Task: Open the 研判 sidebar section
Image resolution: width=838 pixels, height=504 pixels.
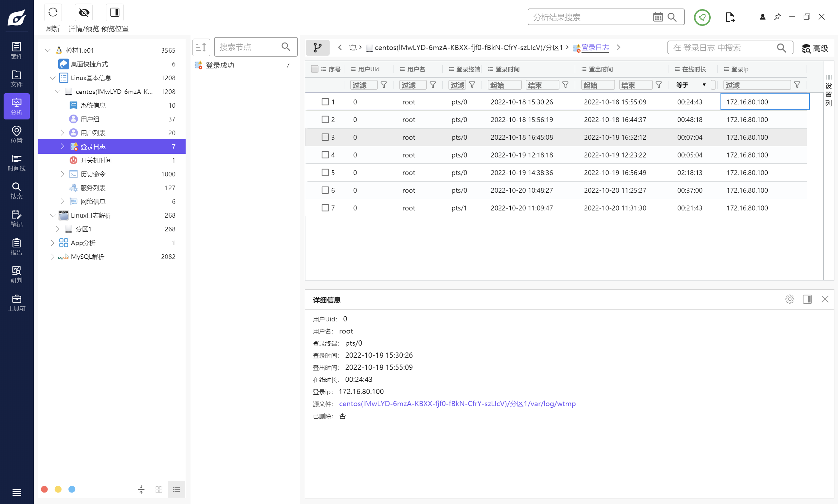Action: (x=17, y=275)
